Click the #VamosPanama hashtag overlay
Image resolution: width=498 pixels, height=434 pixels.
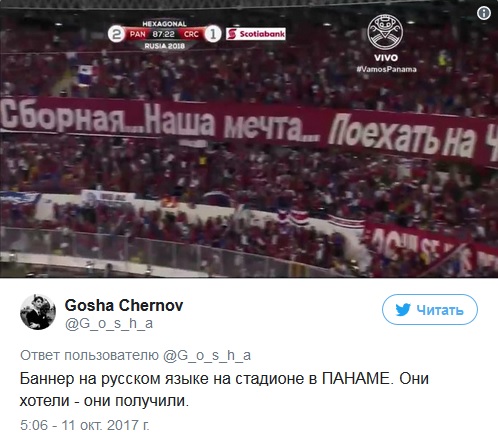click(x=386, y=69)
